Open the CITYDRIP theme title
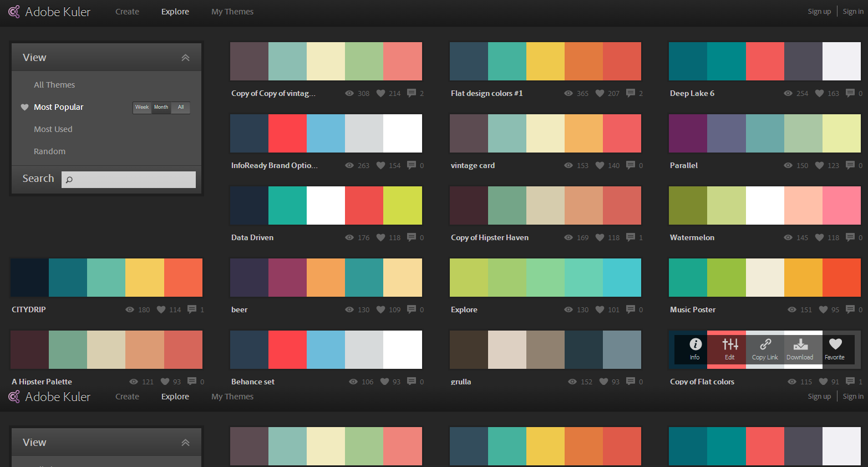The height and width of the screenshot is (467, 868). pyautogui.click(x=29, y=309)
